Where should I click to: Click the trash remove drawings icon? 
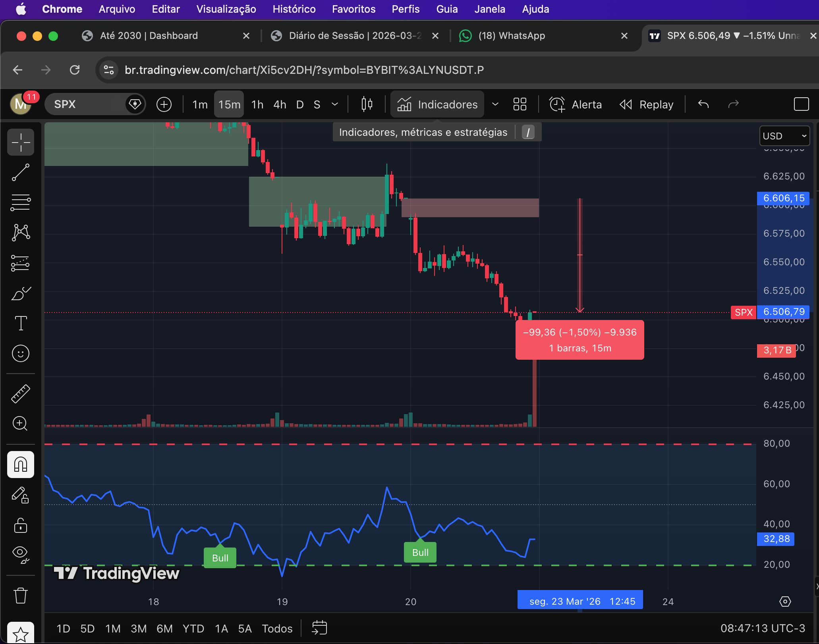coord(21,596)
